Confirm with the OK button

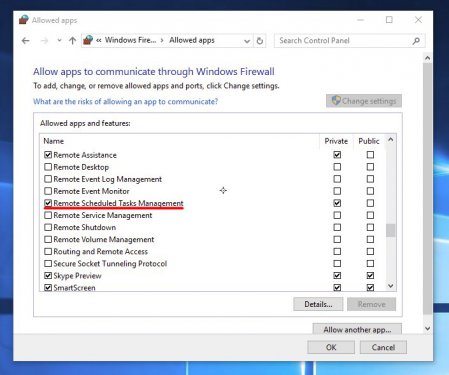pos(331,347)
